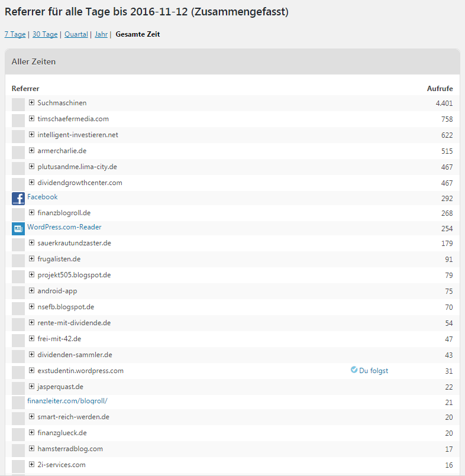Screen dimensions: 465x476
Task: Select the Quartal time range
Action: pos(76,34)
